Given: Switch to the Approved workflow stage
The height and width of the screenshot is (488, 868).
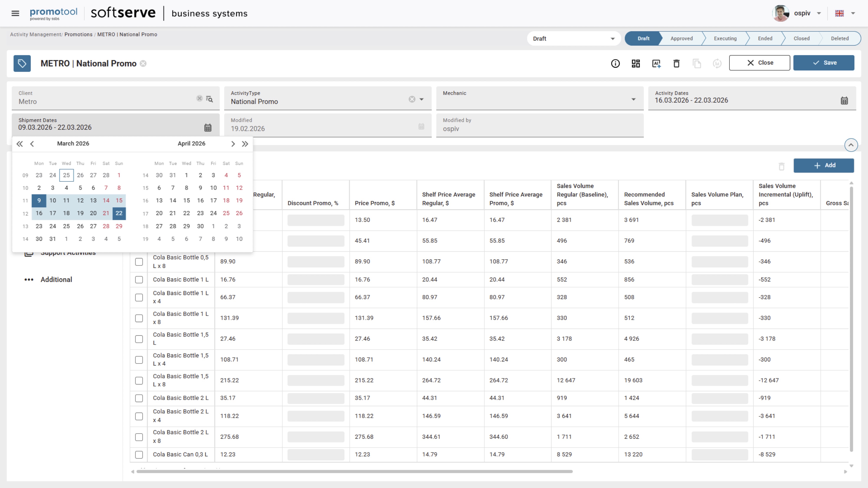Looking at the screenshot, I should (x=681, y=38).
